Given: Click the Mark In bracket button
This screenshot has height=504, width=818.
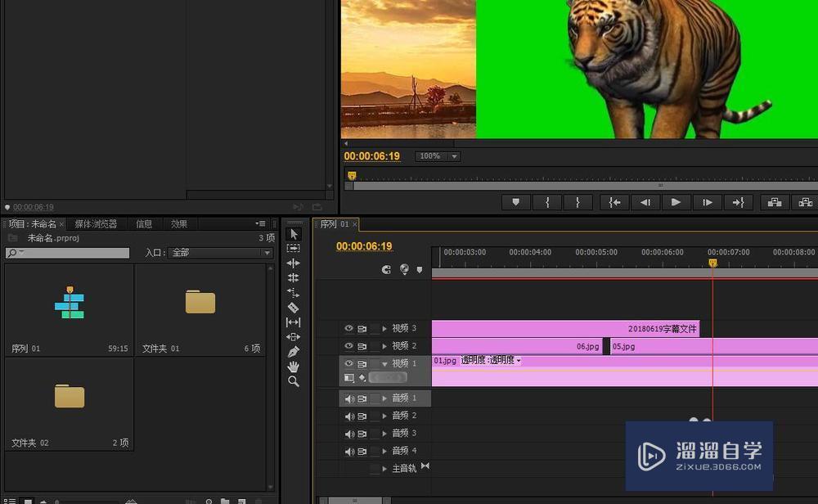Looking at the screenshot, I should 547,202.
